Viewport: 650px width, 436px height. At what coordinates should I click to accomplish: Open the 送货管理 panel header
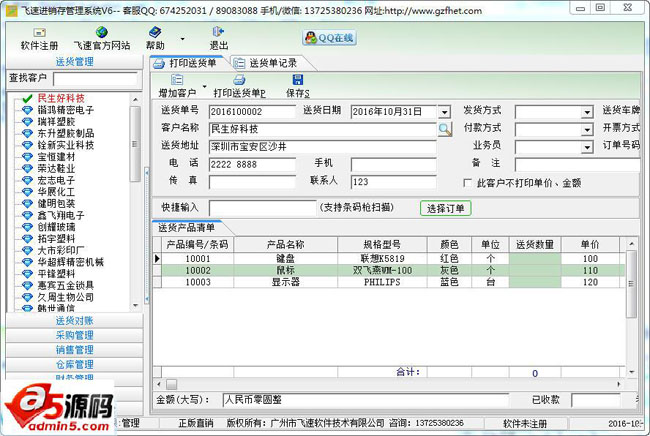75,62
